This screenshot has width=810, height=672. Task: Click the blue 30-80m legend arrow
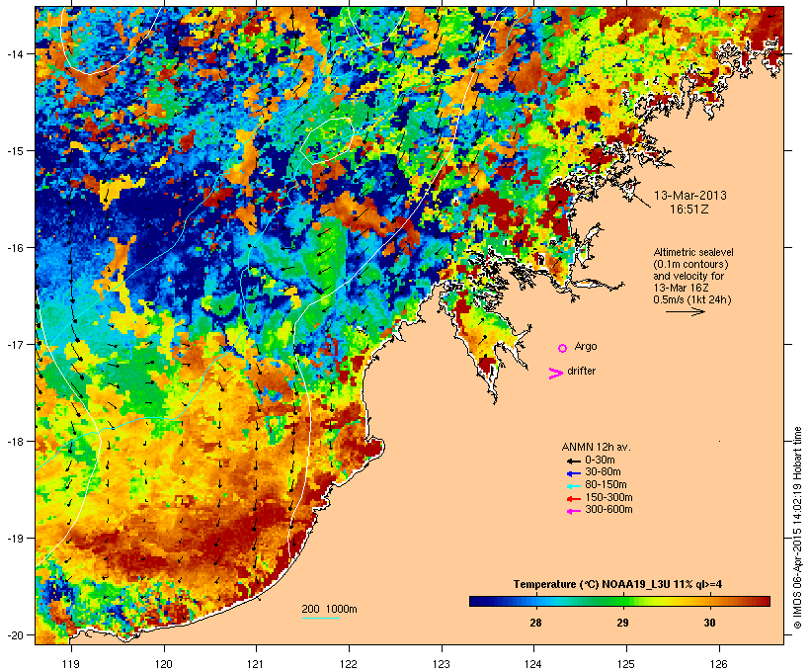(x=573, y=473)
